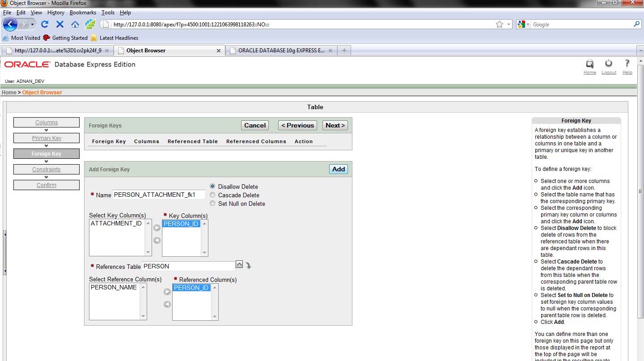Move PERSON_NAME using the right arrow icon
The width and height of the screenshot is (644, 361).
167,292
